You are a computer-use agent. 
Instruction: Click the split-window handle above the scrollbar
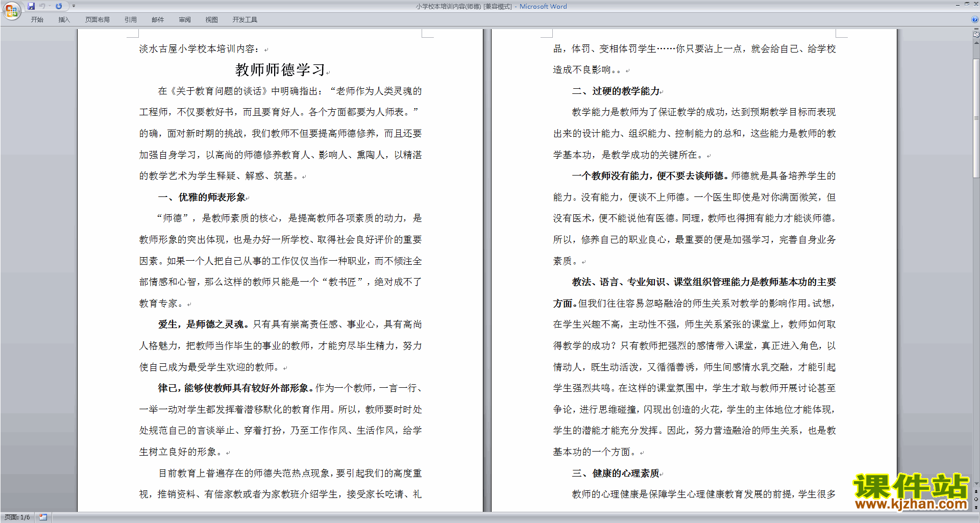tap(976, 29)
